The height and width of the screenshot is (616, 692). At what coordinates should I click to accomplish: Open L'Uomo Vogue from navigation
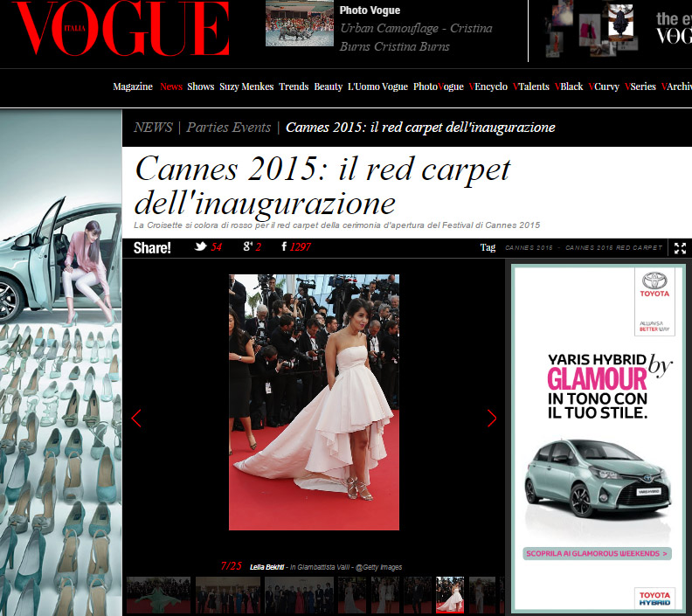[377, 87]
